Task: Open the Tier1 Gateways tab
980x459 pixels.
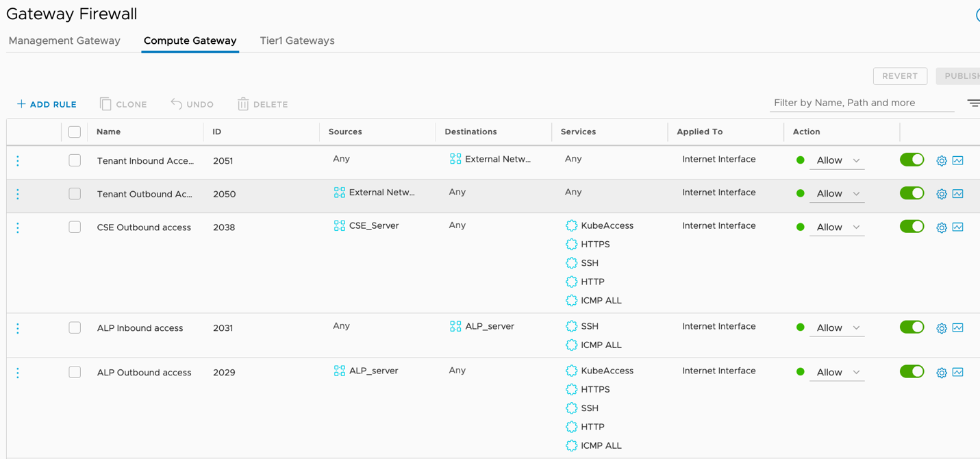Action: tap(297, 41)
